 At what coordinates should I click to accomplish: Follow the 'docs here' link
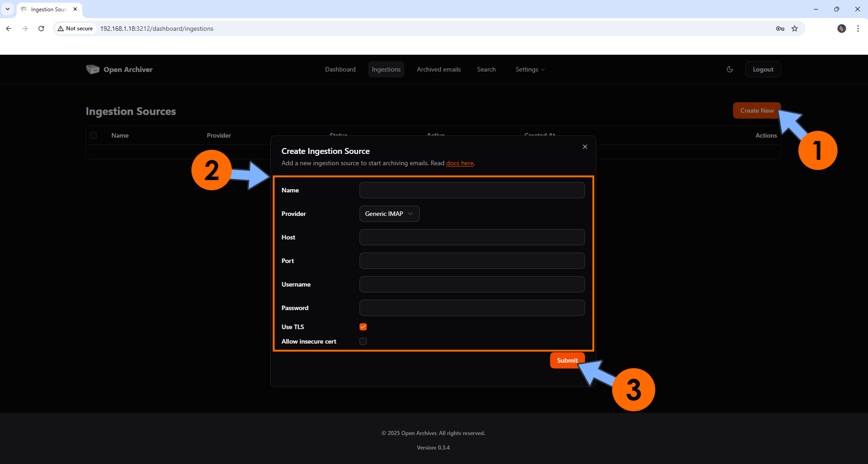(x=460, y=163)
